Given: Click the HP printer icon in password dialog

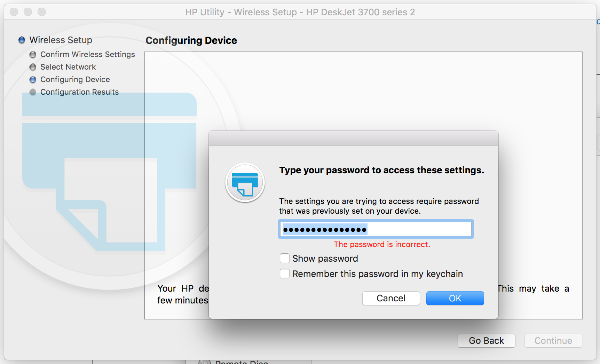Looking at the screenshot, I should click(x=245, y=183).
